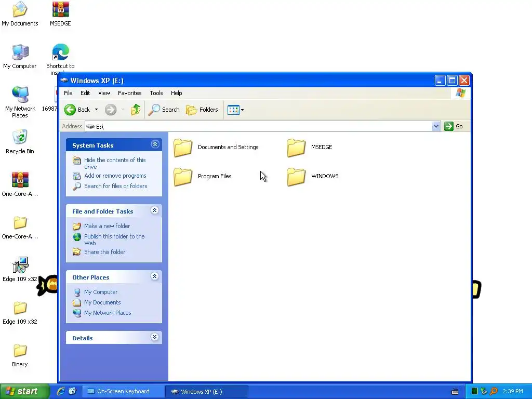
Task: Expand the Details panel
Action: point(155,337)
